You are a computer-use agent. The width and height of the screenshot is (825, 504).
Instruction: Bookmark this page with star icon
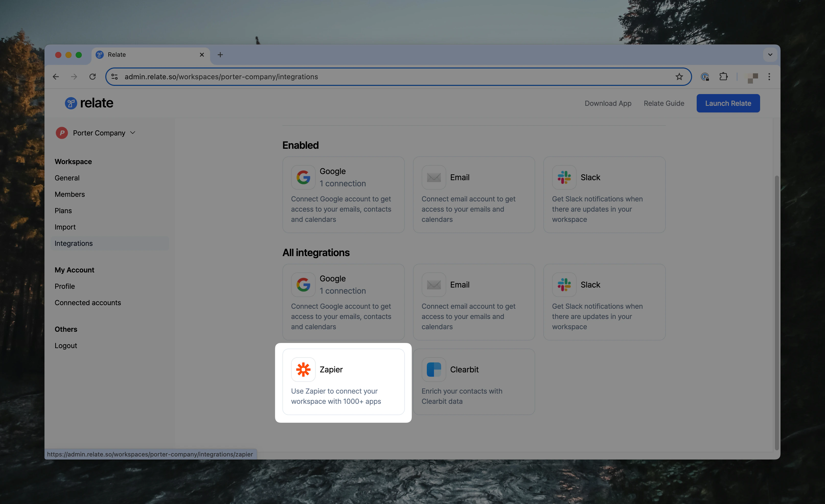click(679, 77)
